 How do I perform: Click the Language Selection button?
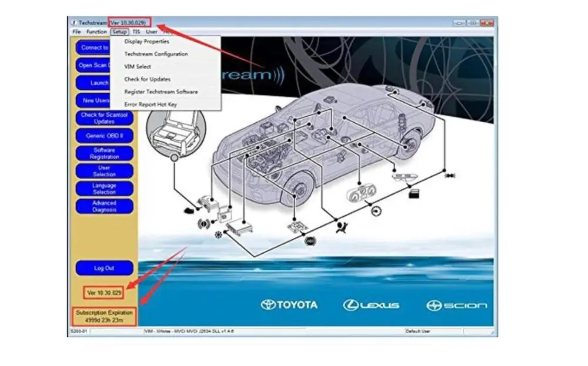pyautogui.click(x=104, y=189)
